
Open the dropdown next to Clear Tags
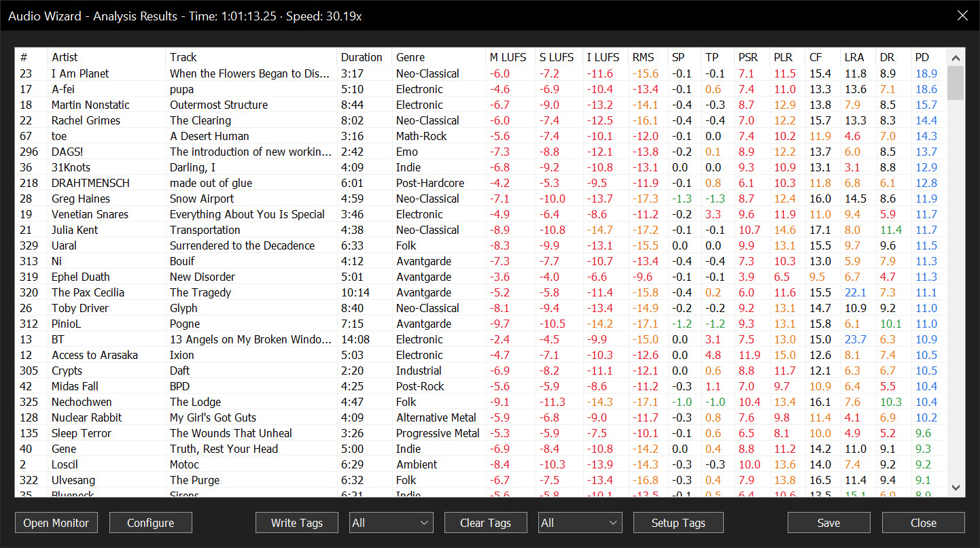580,523
